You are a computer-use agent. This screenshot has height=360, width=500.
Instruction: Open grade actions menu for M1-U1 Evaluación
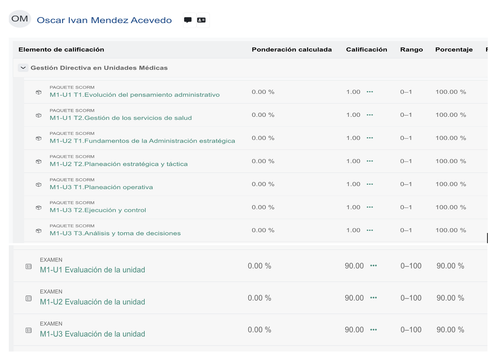click(373, 266)
